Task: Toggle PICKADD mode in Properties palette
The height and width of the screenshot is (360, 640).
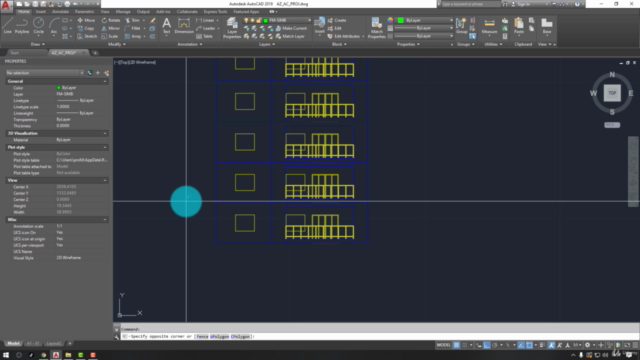Action: pyautogui.click(x=90, y=73)
